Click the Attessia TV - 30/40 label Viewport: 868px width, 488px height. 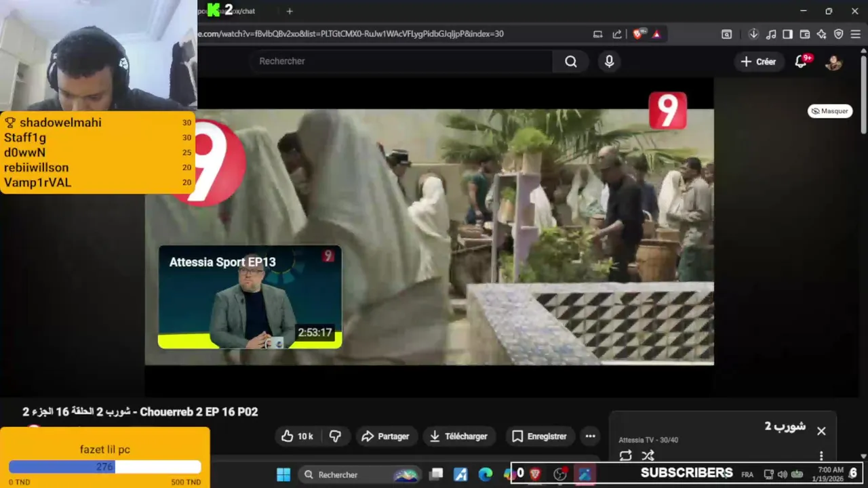(648, 440)
